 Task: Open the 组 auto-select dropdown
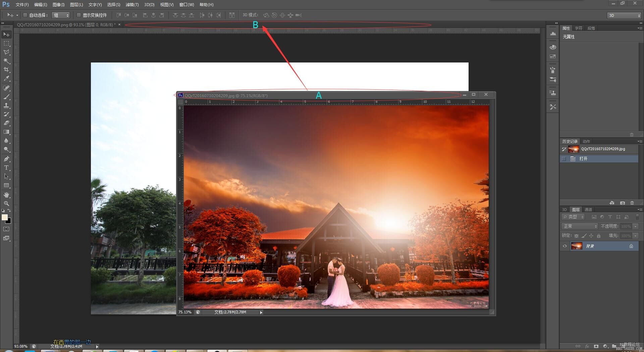pos(61,15)
